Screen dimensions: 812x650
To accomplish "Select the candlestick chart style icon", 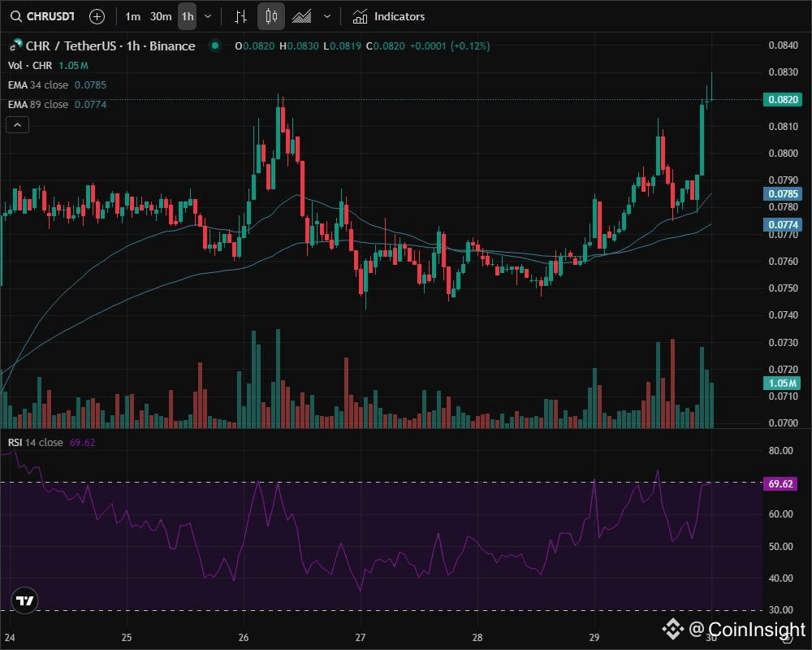I will click(270, 16).
